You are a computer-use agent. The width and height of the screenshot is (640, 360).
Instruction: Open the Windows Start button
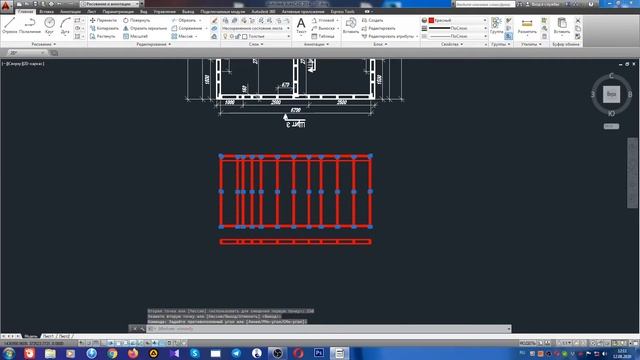(9, 353)
